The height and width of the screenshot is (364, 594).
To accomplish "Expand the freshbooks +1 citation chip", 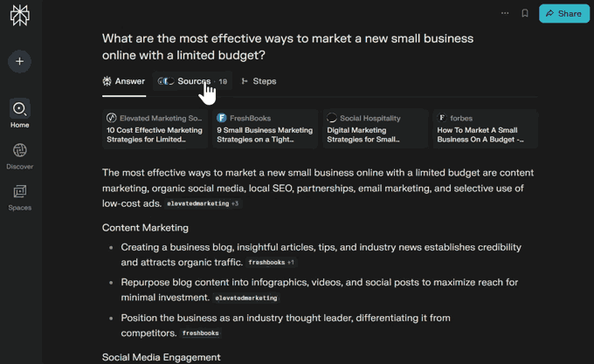I will pyautogui.click(x=271, y=262).
